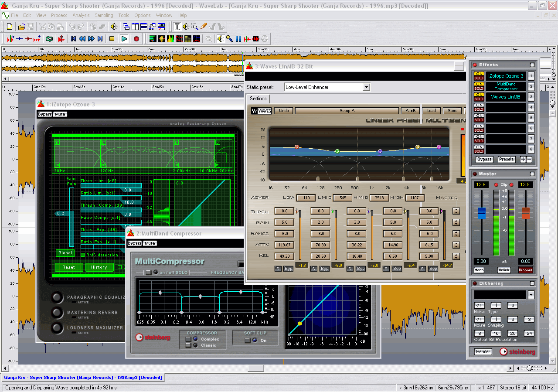558x392 pixels.
Task: Toggle the green Loop playback icon
Action: [49, 39]
